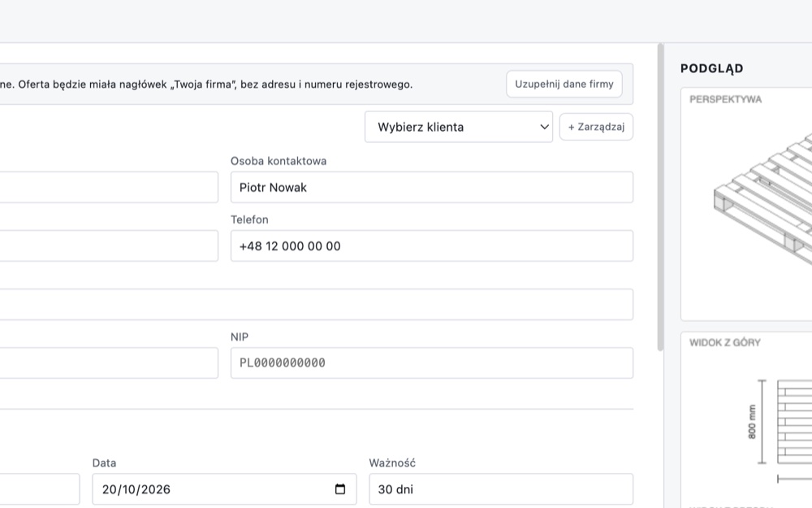
Task: Click the top view pallet drawing
Action: 794,423
